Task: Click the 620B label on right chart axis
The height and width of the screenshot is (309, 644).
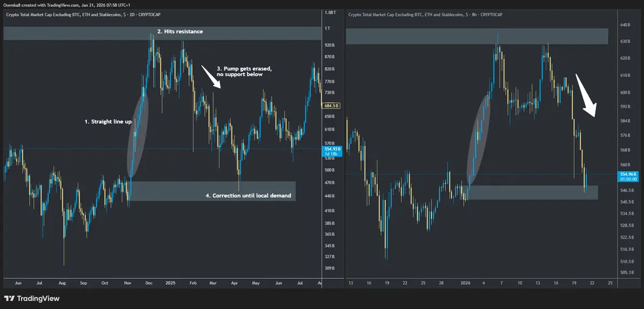Action: click(625, 58)
